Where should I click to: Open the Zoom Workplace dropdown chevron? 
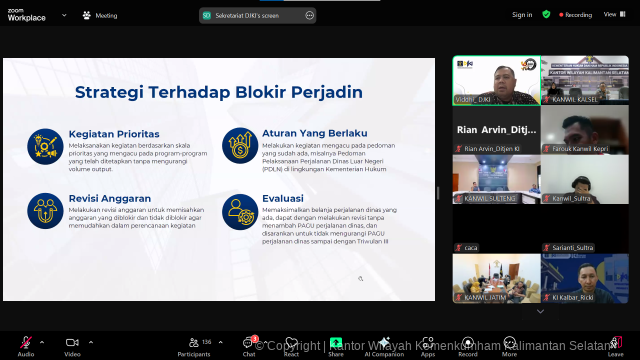click(64, 15)
